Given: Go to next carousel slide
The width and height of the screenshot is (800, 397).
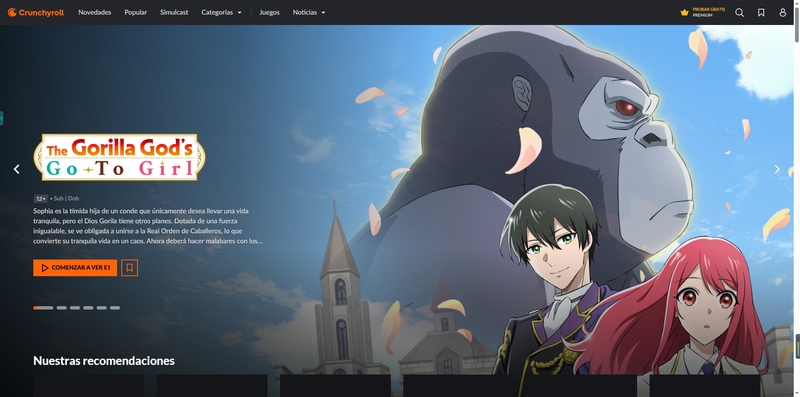Looking at the screenshot, I should [x=777, y=169].
